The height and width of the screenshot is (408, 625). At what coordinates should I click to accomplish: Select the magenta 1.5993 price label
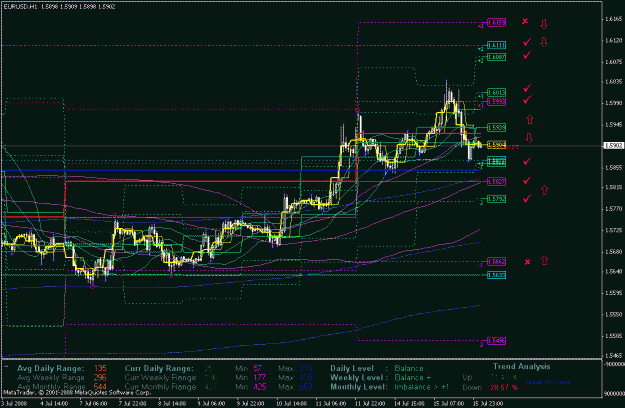(497, 102)
